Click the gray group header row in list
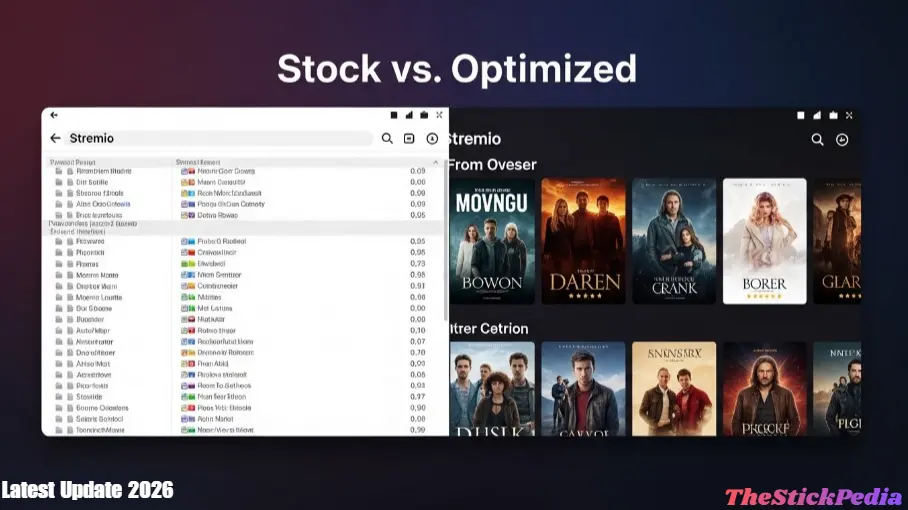 coord(244,228)
